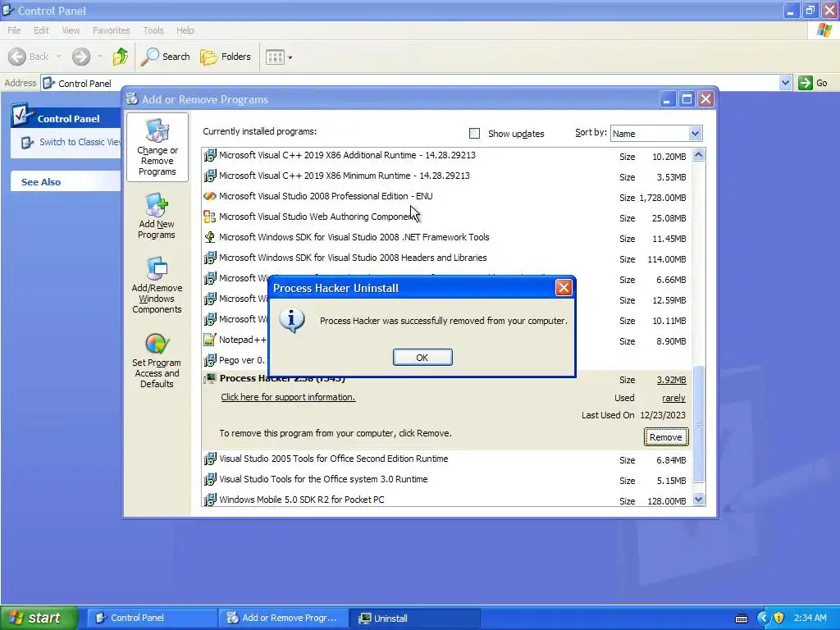The image size is (840, 630).
Task: Click the rarely used link
Action: click(673, 398)
